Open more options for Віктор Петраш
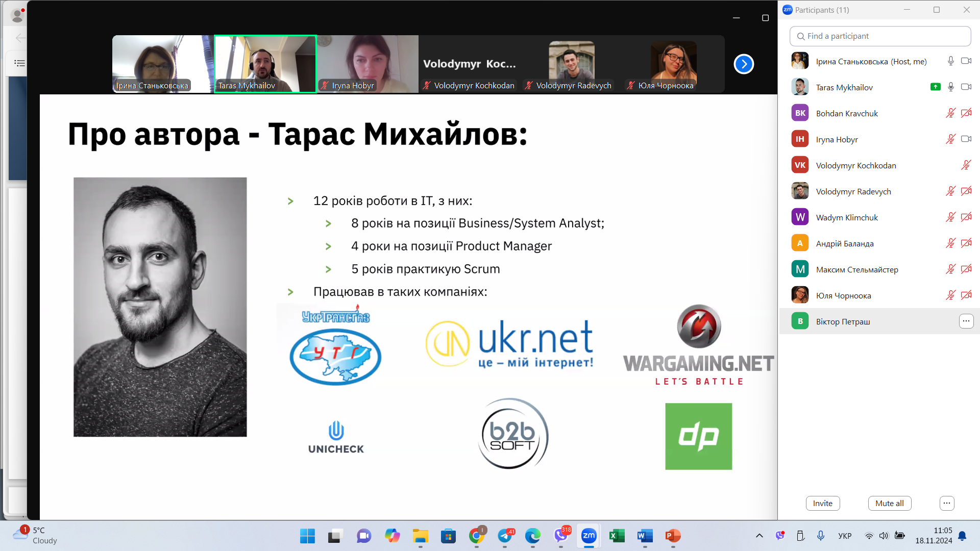This screenshot has width=980, height=551. [966, 321]
